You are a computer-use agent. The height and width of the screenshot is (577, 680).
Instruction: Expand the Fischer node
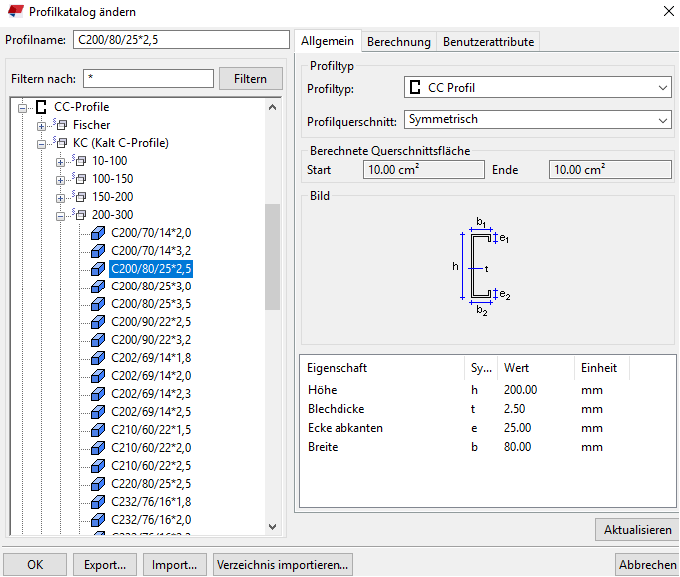pos(41,126)
